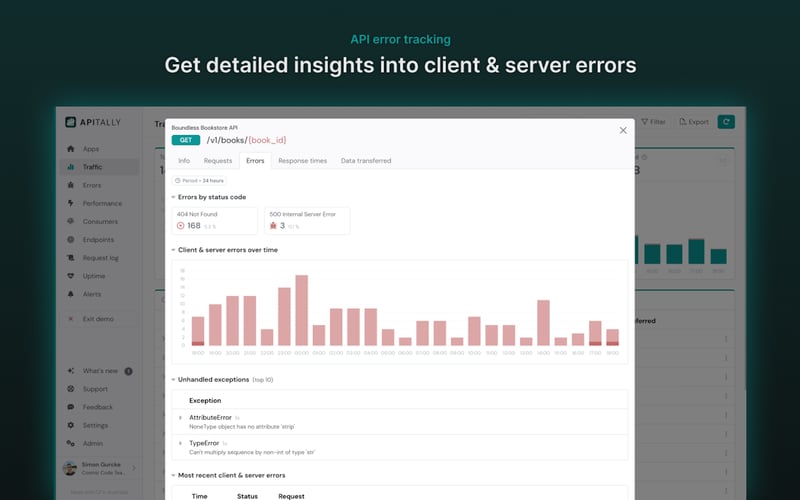Click the GET method badge
800x500 pixels.
186,140
